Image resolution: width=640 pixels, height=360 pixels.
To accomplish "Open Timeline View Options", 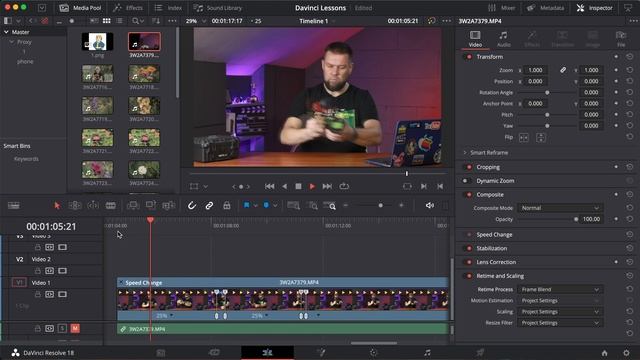I will pyautogui.click(x=13, y=205).
